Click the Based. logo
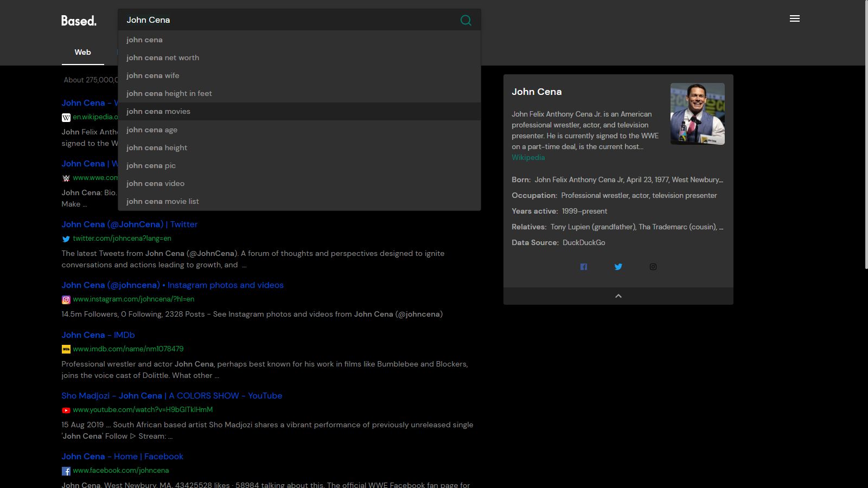 coord(79,21)
